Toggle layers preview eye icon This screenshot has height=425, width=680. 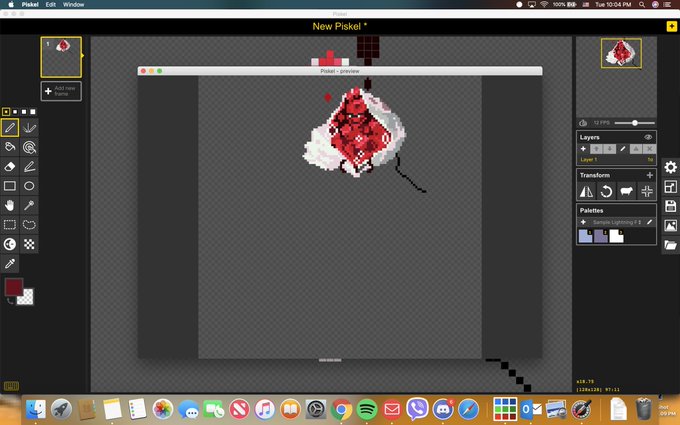coord(648,137)
